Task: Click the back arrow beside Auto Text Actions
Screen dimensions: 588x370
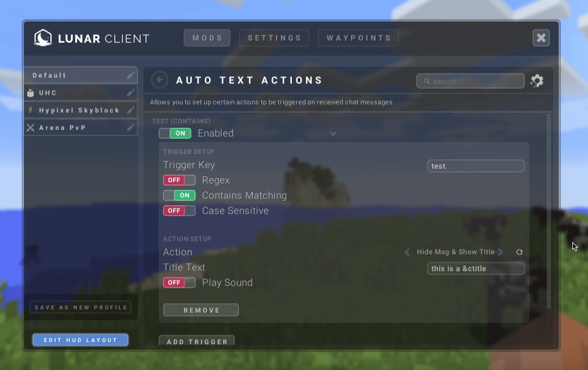Action: click(x=159, y=81)
